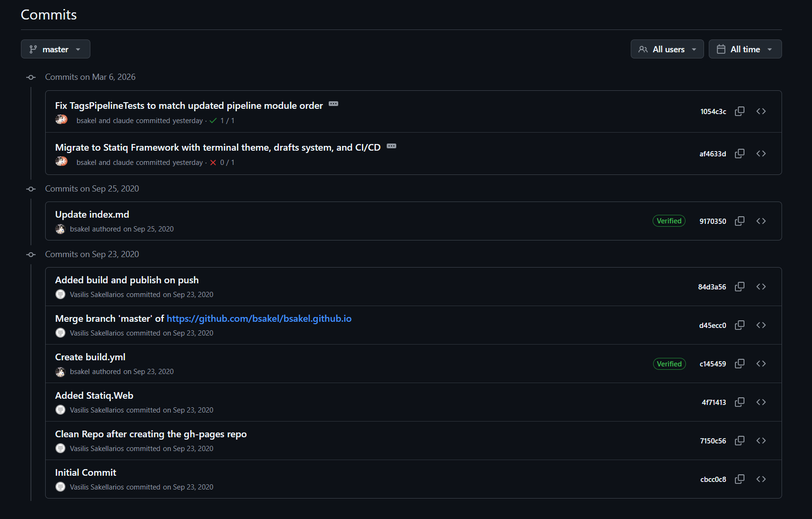Screen dimensions: 812x519
Task: Expand the Fix TagsPipelineTests commit description
Action: click(333, 104)
